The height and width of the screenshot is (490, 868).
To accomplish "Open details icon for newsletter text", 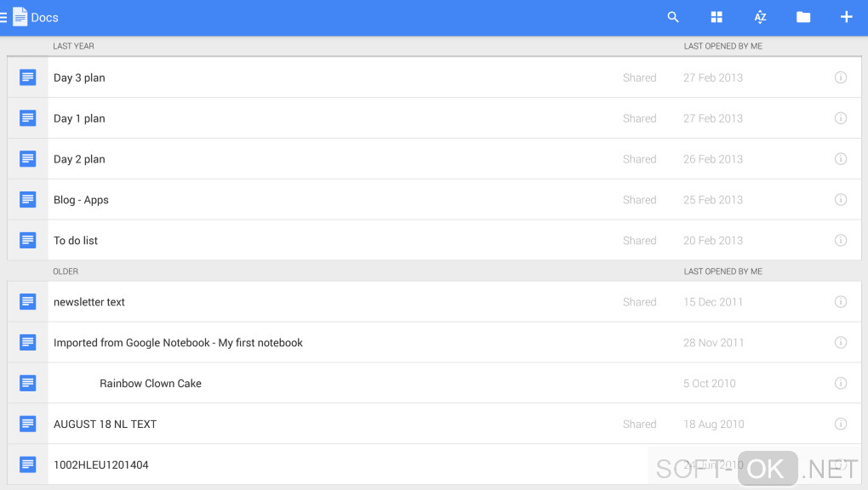I will pos(841,302).
